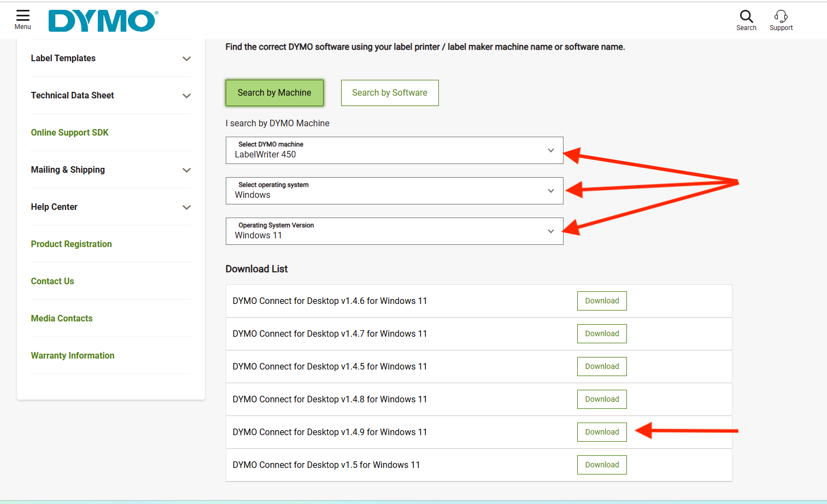Viewport: 827px width, 504px height.
Task: Expand the Help Center section
Action: point(186,207)
